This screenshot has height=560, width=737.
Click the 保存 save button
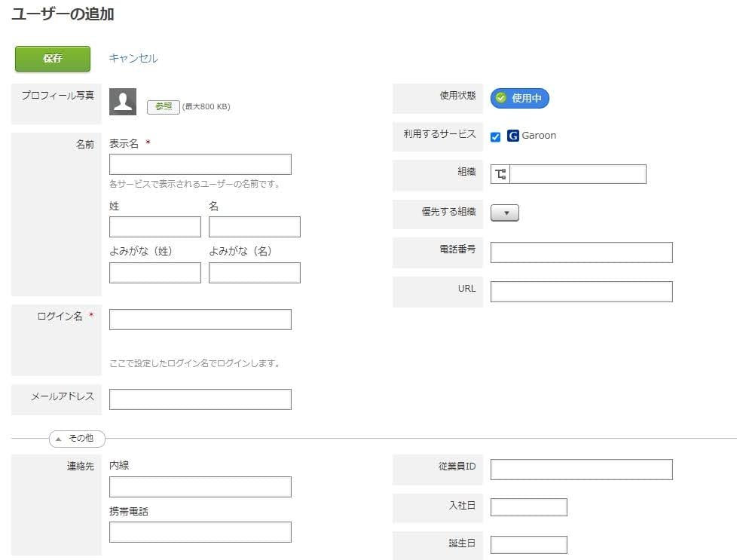50,59
